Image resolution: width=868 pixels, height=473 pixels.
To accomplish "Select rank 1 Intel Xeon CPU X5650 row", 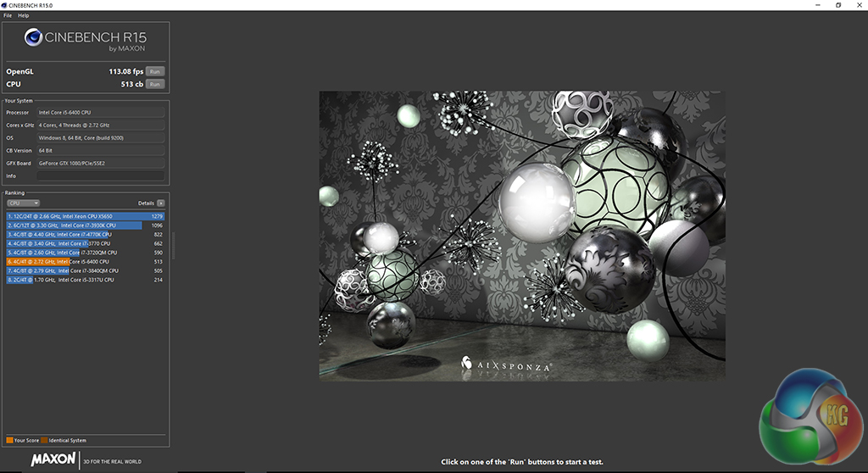I will 86,216.
